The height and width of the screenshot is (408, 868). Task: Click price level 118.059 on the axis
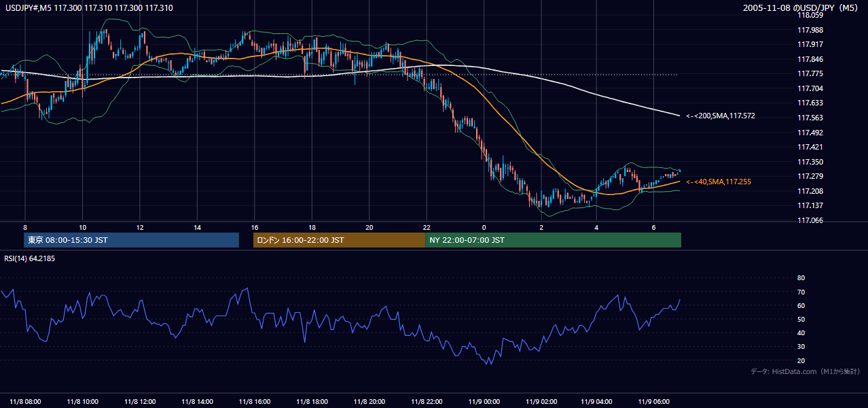pyautogui.click(x=810, y=16)
